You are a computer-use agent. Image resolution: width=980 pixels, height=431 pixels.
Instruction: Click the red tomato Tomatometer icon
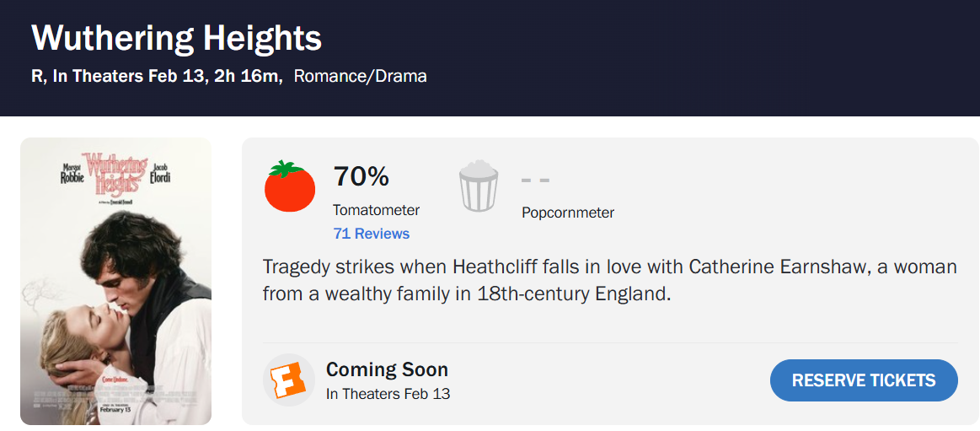point(290,186)
